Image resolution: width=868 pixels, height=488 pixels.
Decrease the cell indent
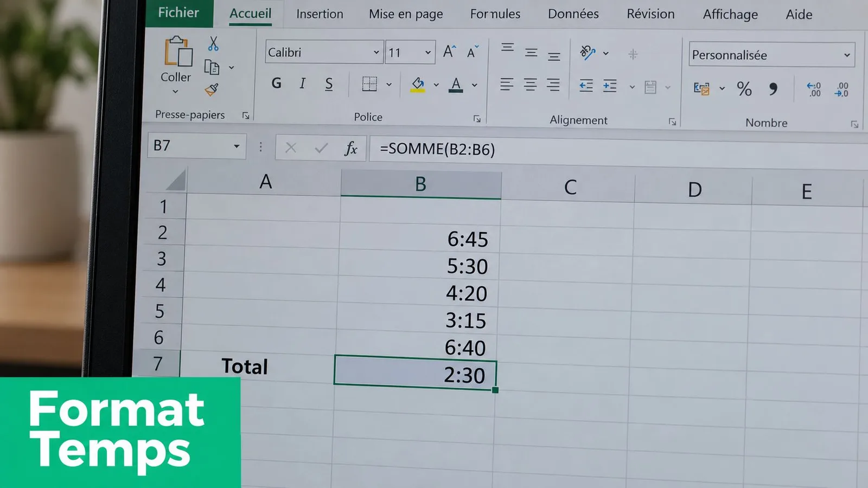[x=586, y=86]
